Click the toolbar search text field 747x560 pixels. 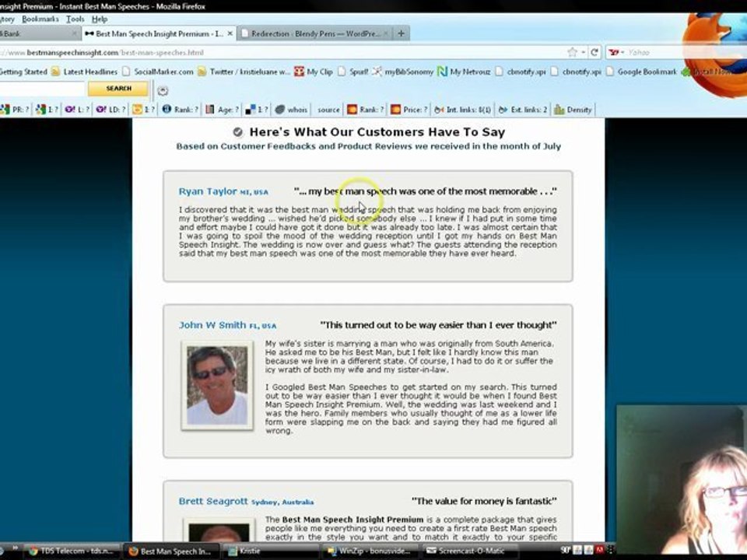coord(42,89)
